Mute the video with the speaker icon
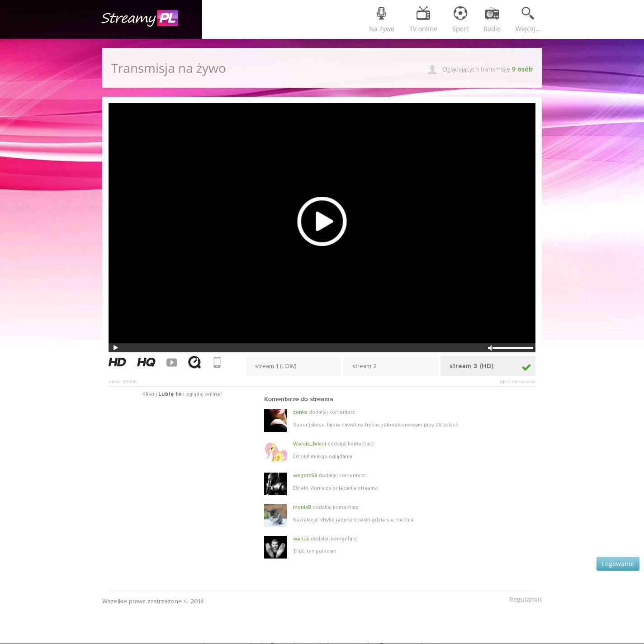This screenshot has width=644, height=644. [489, 348]
